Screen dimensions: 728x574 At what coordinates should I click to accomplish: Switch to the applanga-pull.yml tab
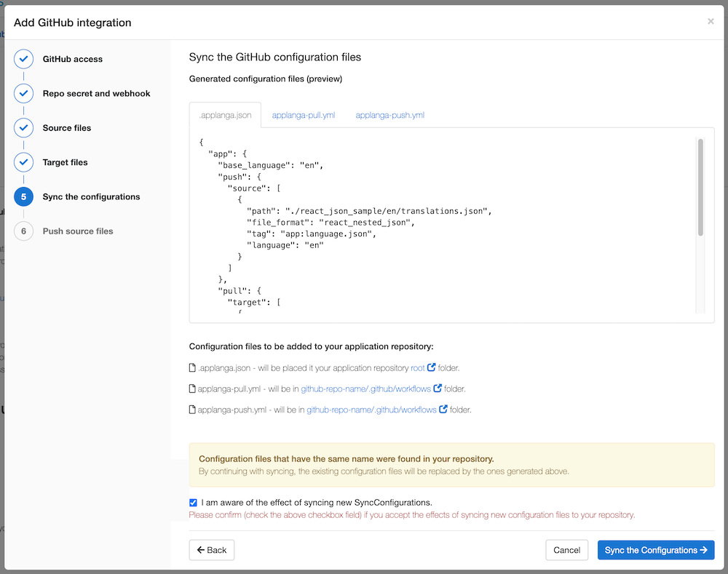[303, 115]
